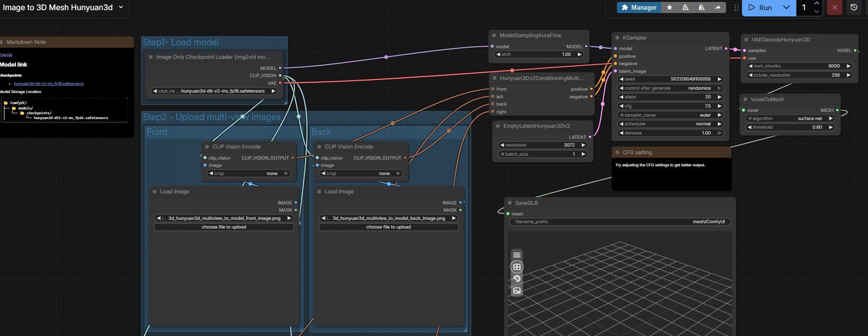Increase the shift value with the right arrow
Image resolution: width=868 pixels, height=336 pixels.
[x=580, y=54]
